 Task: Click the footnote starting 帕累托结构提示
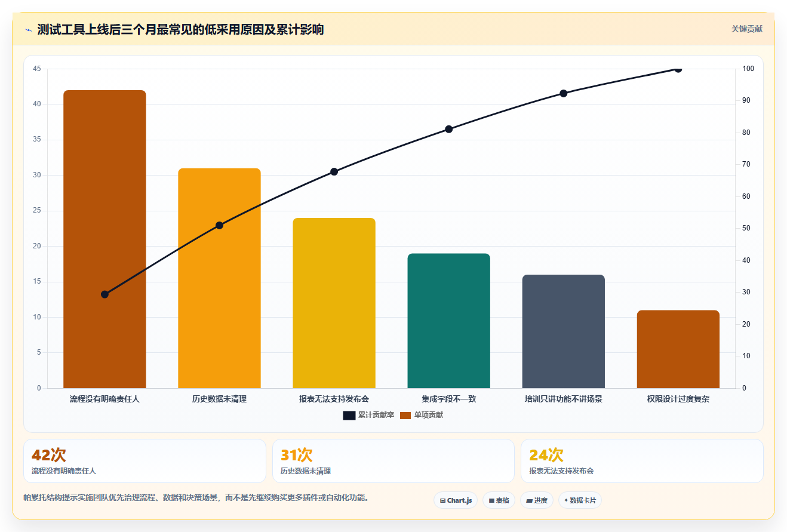(196, 497)
